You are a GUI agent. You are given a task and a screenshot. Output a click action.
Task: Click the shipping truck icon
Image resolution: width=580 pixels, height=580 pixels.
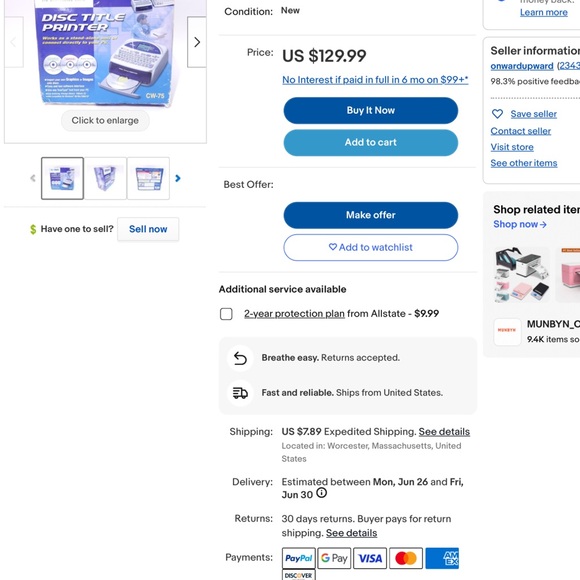pos(240,393)
